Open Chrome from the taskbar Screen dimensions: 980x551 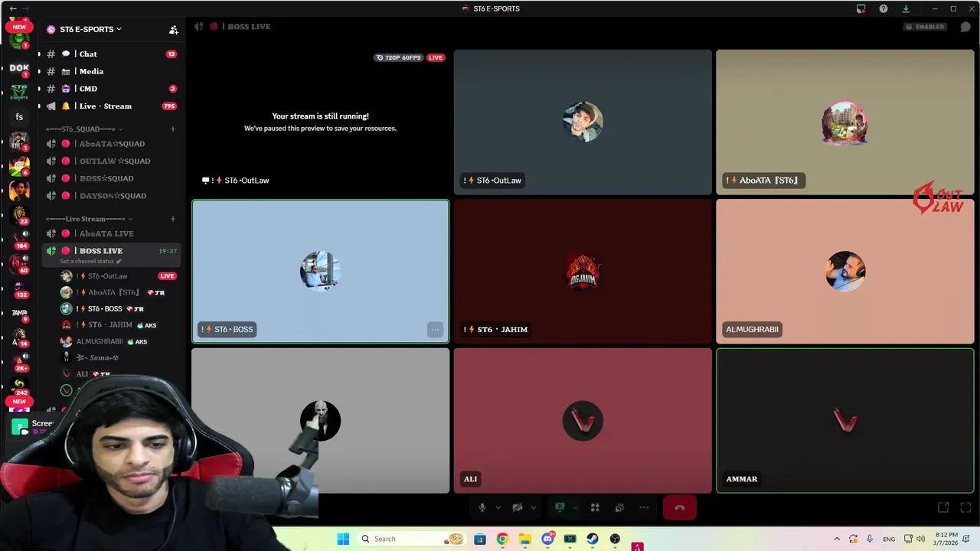click(502, 539)
